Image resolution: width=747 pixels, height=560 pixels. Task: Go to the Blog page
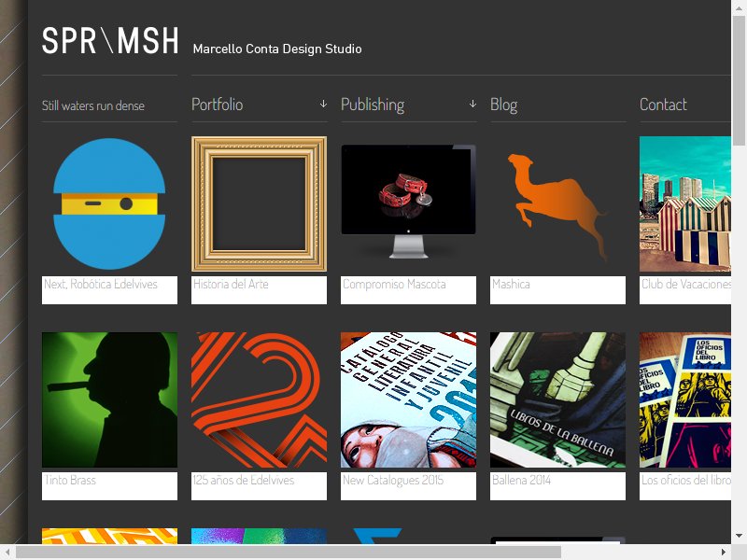[503, 105]
